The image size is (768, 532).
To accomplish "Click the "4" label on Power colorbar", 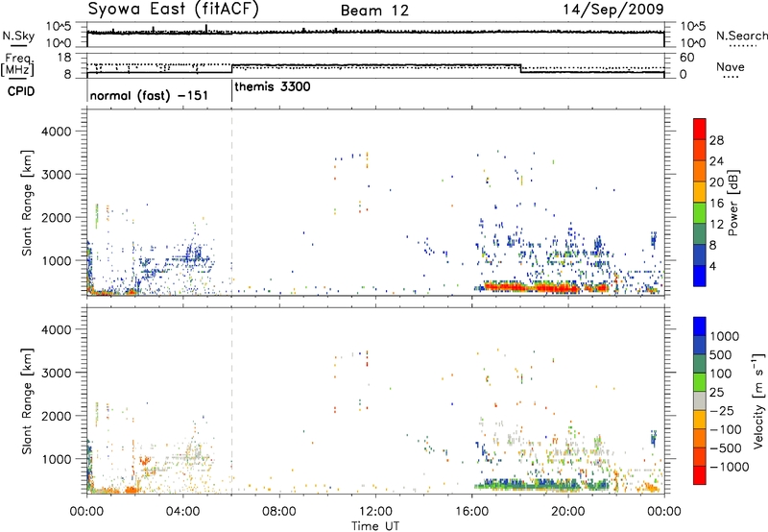I will (x=712, y=267).
